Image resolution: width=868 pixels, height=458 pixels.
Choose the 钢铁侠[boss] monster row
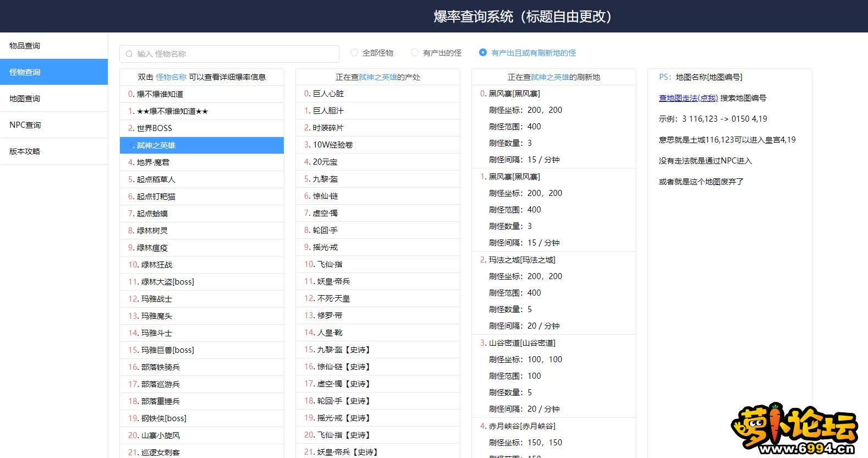(202, 418)
